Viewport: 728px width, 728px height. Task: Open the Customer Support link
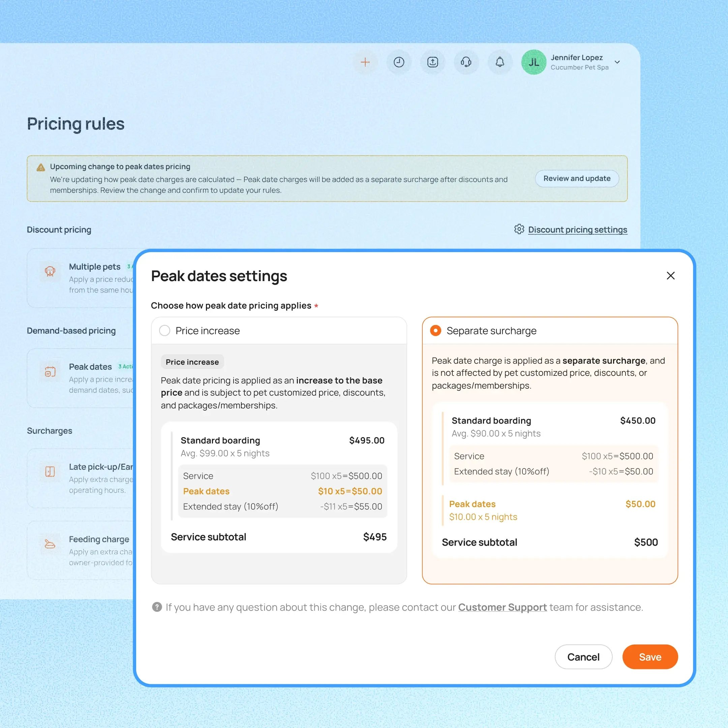(x=502, y=607)
